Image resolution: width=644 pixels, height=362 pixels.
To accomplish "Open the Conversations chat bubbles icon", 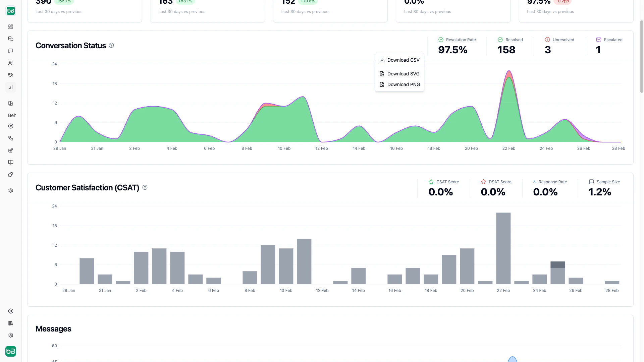I will (x=11, y=39).
